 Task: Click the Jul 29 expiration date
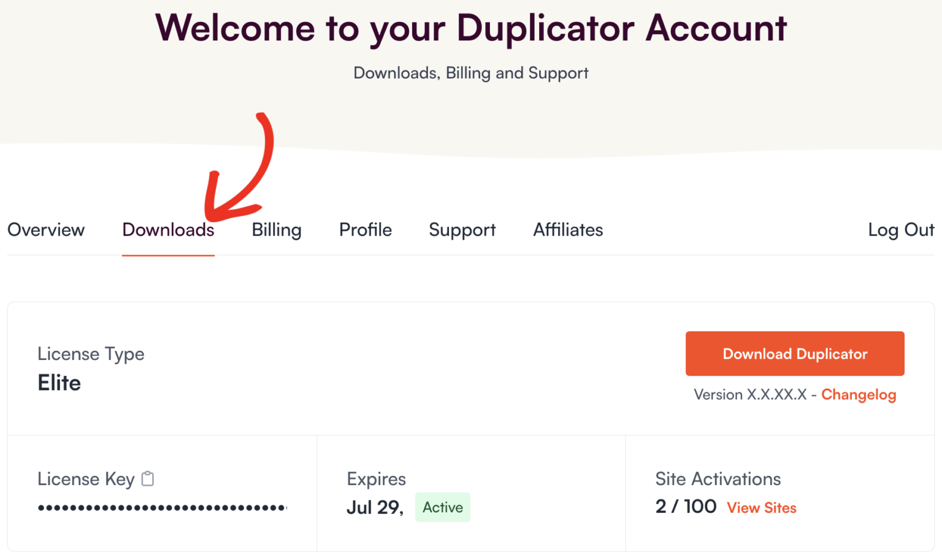pyautogui.click(x=374, y=507)
